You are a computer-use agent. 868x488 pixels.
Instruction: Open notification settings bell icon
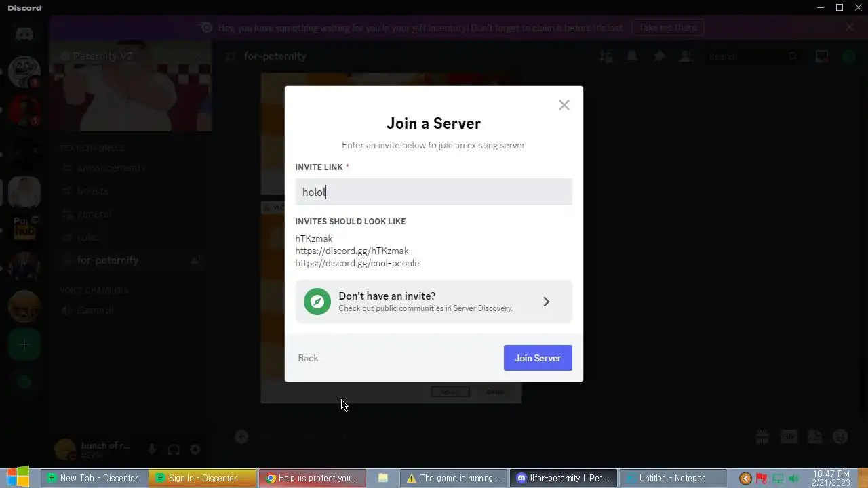point(632,56)
